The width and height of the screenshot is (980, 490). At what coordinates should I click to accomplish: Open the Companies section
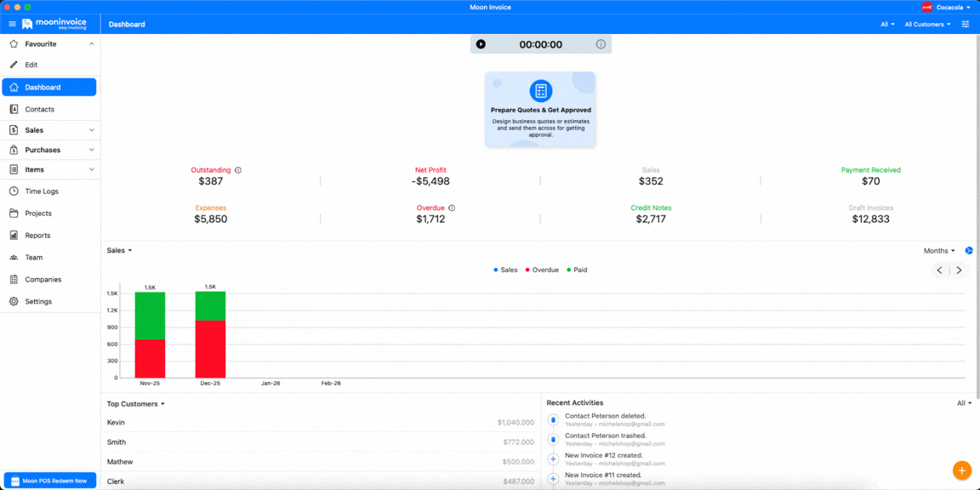tap(44, 279)
